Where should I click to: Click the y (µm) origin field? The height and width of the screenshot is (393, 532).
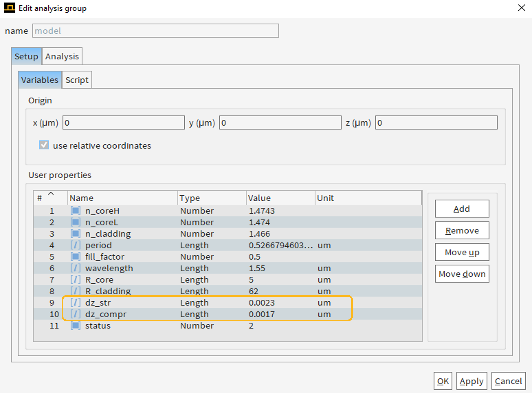280,123
